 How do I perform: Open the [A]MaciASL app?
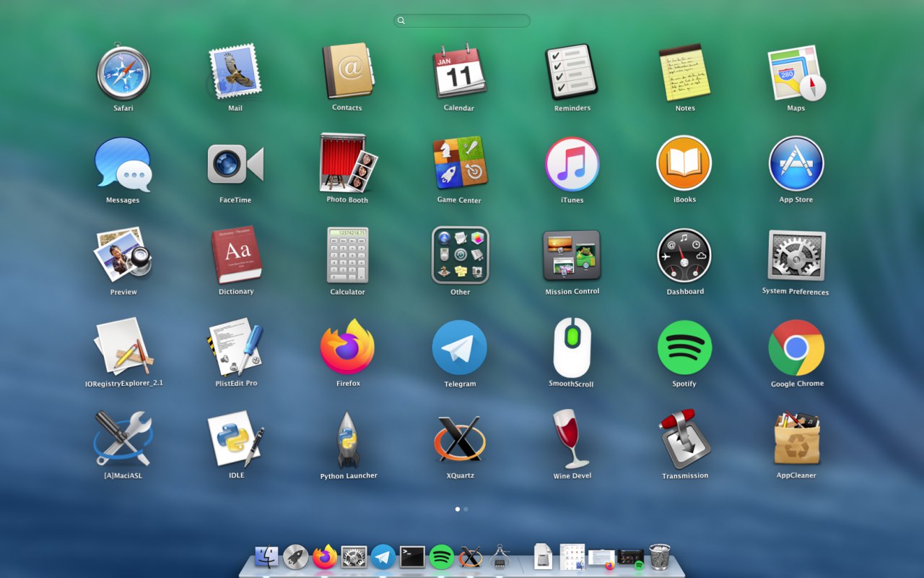click(123, 439)
